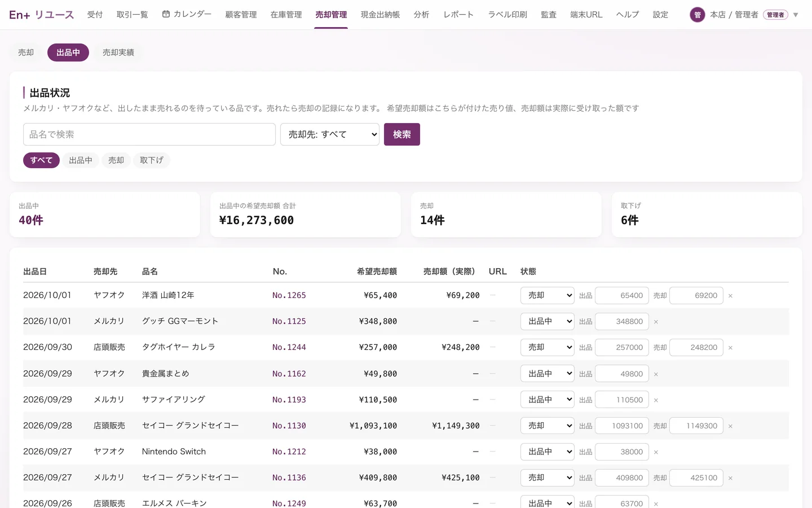The width and height of the screenshot is (812, 508).
Task: Change status dropdown for 洋酒 山崎12年
Action: pyautogui.click(x=547, y=295)
